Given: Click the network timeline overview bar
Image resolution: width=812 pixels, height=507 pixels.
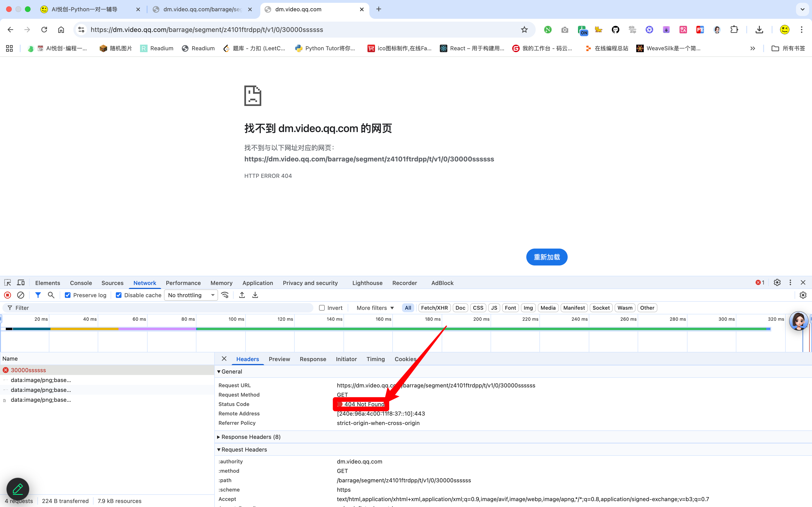Looking at the screenshot, I should [388, 329].
